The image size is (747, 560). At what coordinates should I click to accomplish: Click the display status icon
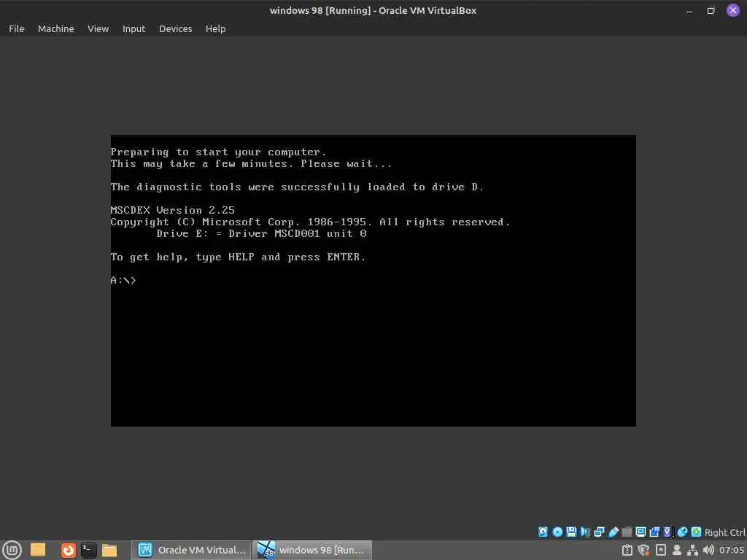click(x=640, y=532)
